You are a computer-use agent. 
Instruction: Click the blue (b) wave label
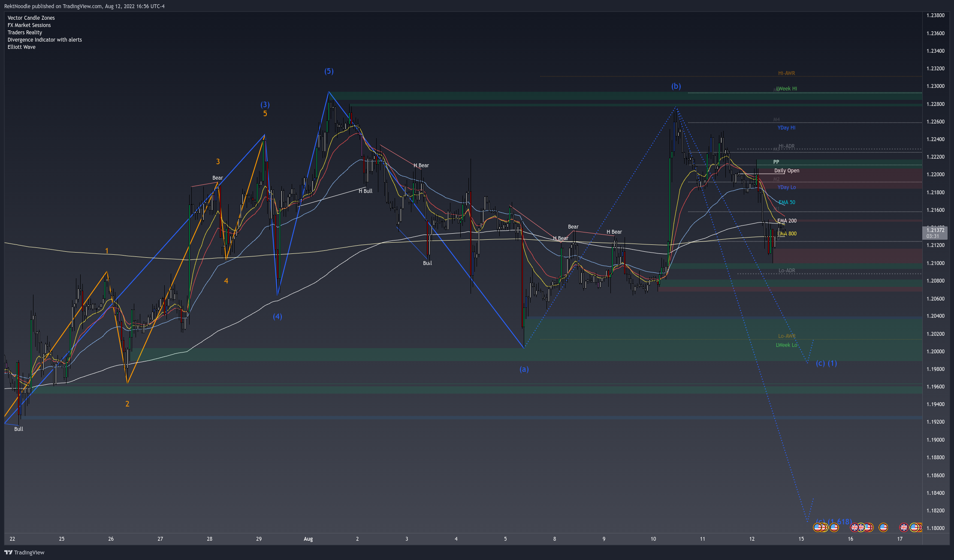click(x=676, y=86)
